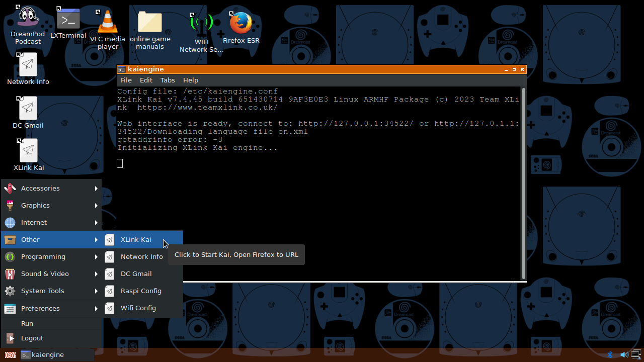The width and height of the screenshot is (644, 362).
Task: Expand the Other submenu arrow
Action: point(96,240)
